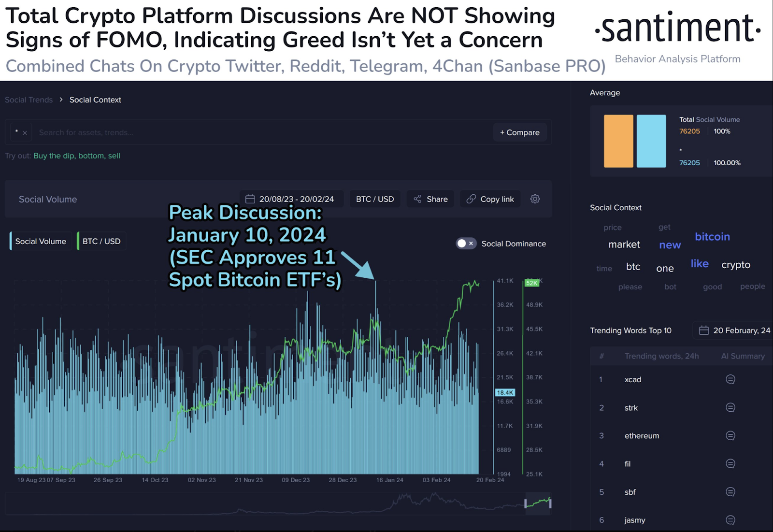The height and width of the screenshot is (532, 773).
Task: Click the 'Trending words, 24h' column header
Action: click(661, 356)
